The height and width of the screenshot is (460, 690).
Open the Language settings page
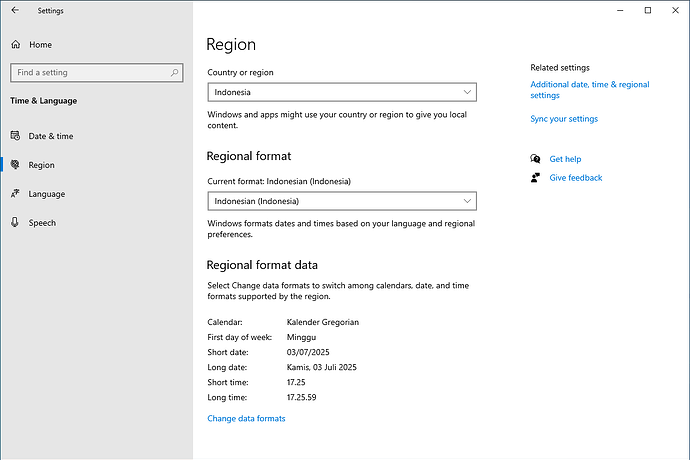[47, 194]
